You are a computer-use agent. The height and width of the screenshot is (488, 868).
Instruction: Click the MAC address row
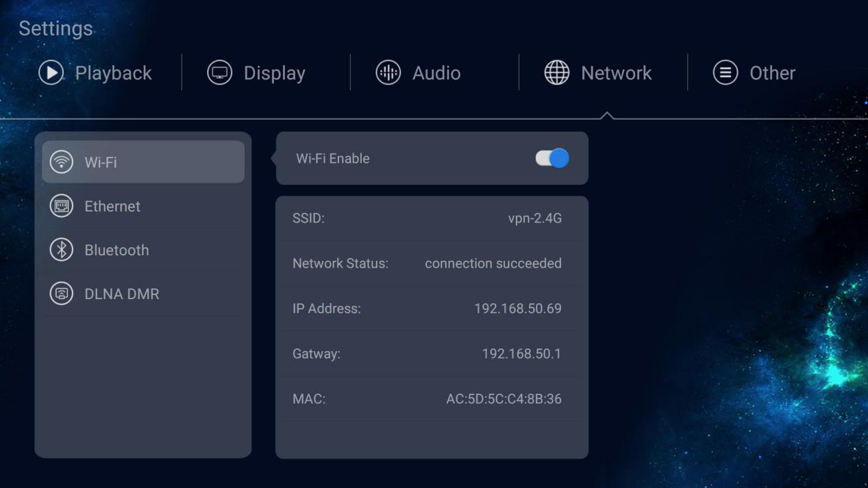tap(432, 399)
